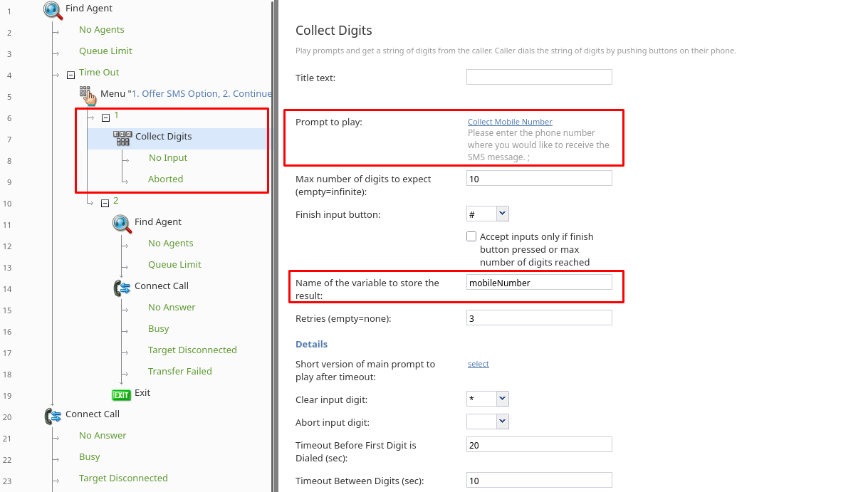Select the Aborted conditional exit
868x492 pixels.
click(x=165, y=179)
